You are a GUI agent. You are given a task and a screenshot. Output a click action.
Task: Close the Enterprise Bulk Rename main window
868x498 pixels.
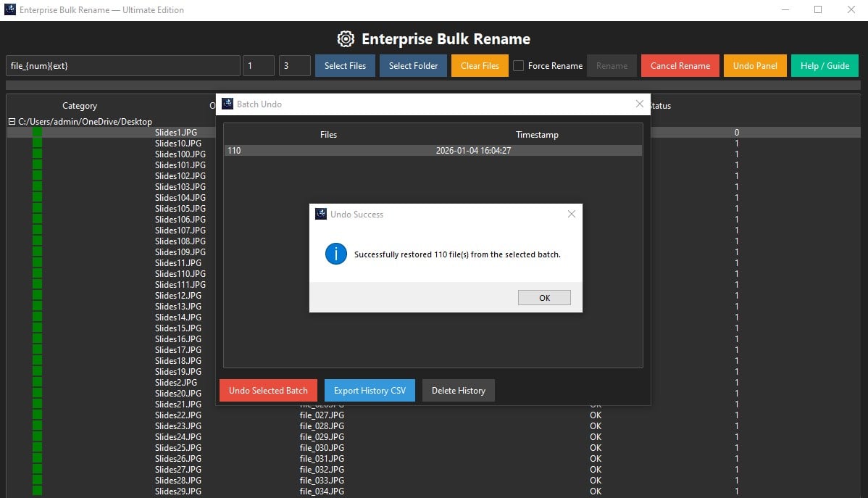tap(851, 9)
